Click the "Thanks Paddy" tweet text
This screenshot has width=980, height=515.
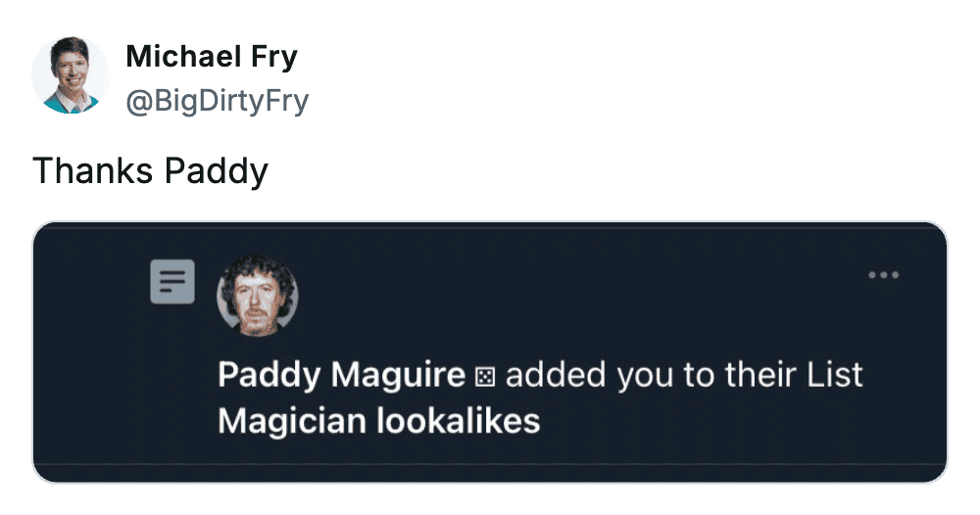point(150,171)
